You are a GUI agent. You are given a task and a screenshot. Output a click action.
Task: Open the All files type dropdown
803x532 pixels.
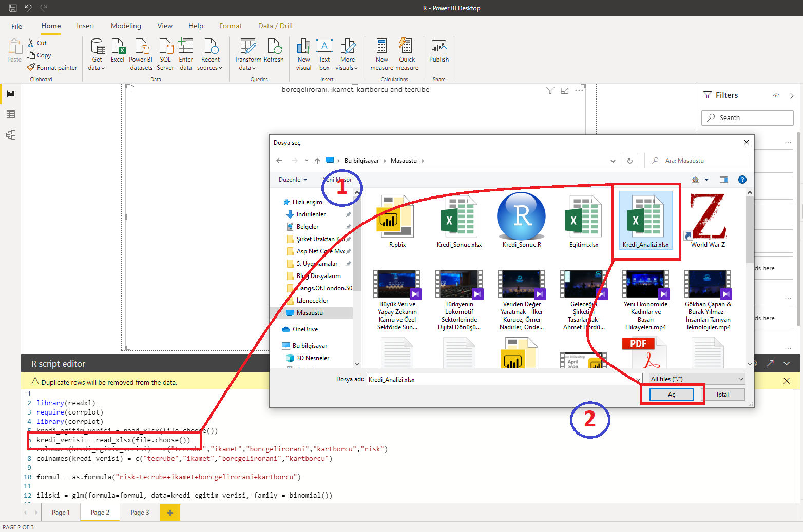click(x=697, y=379)
